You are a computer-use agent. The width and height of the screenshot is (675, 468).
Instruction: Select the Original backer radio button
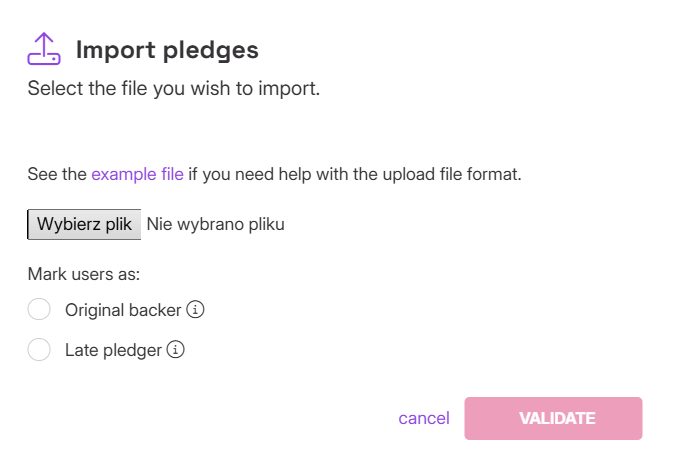click(x=39, y=310)
